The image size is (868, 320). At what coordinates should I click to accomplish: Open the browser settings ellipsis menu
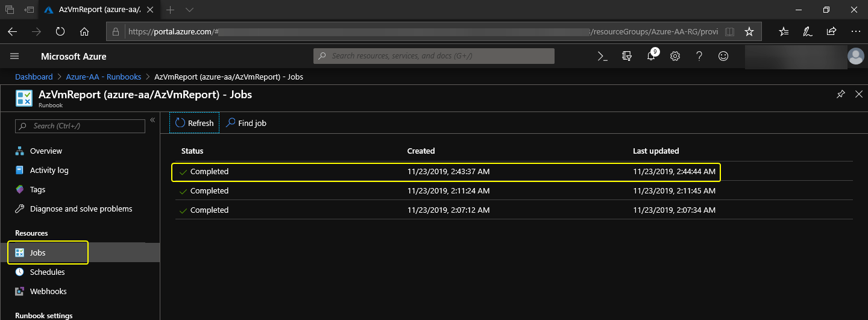(x=855, y=31)
